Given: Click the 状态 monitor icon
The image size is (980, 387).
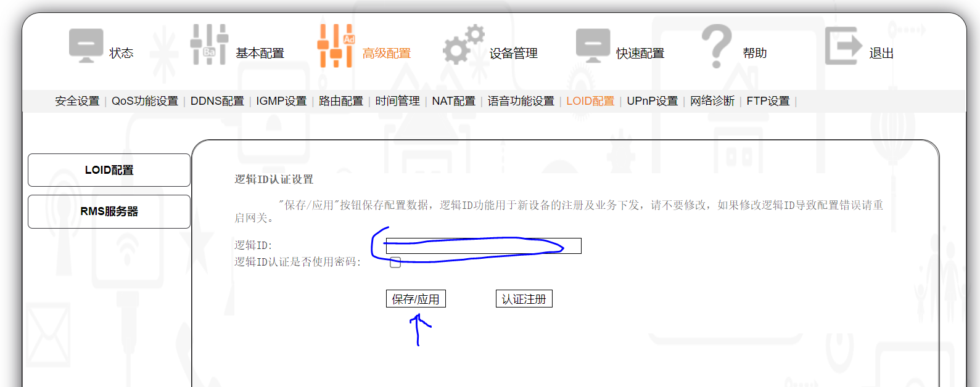Looking at the screenshot, I should coord(86,46).
